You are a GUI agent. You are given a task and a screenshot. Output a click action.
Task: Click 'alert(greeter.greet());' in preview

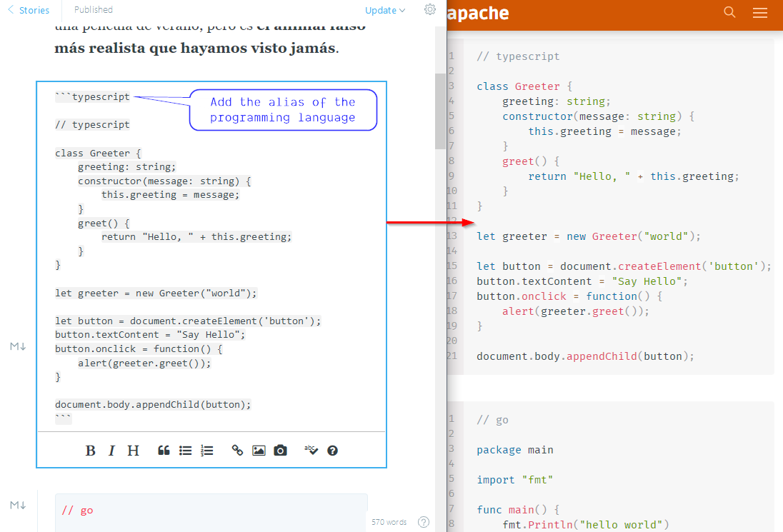click(576, 311)
